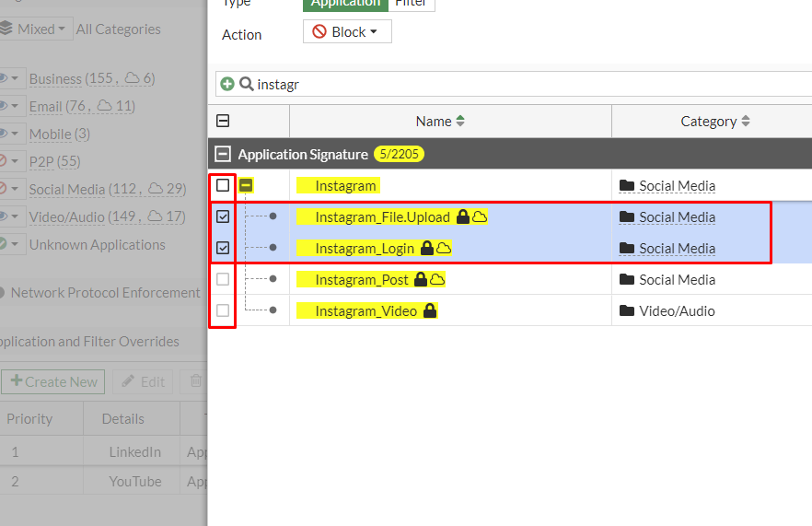Click lock icon beside Instagram_File.Upload
This screenshot has width=812, height=526.
click(x=463, y=216)
